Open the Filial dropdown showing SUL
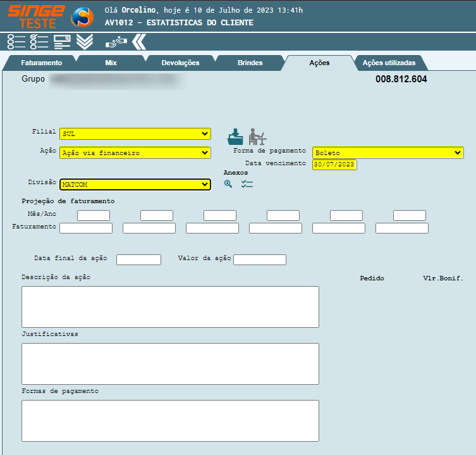476x455 pixels. pos(135,134)
